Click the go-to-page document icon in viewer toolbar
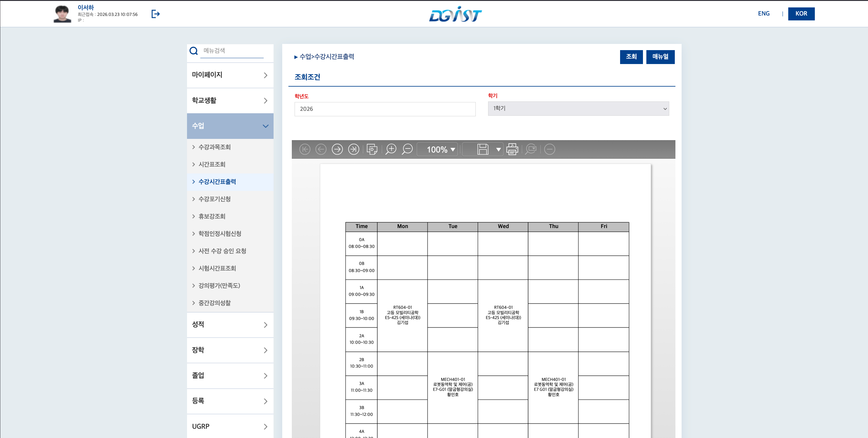The width and height of the screenshot is (868, 438). tap(372, 149)
